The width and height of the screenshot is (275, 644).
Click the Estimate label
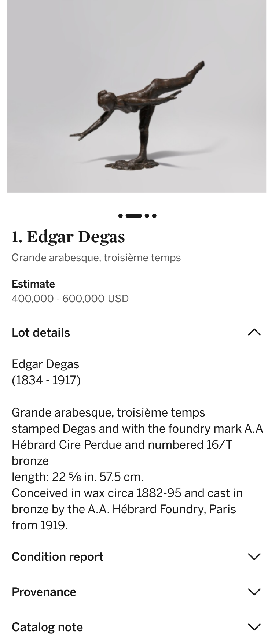(33, 284)
